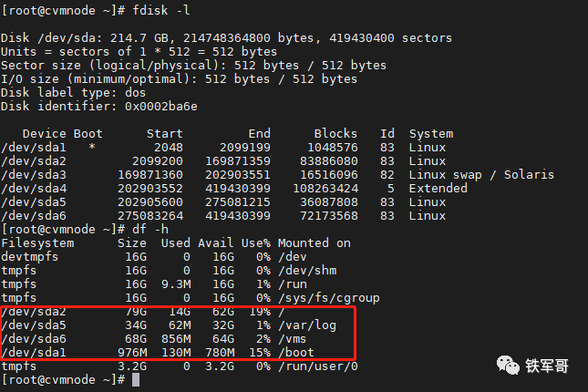Image resolution: width=588 pixels, height=392 pixels.
Task: Click the 'End' column header in fdisk table
Action: tap(259, 133)
